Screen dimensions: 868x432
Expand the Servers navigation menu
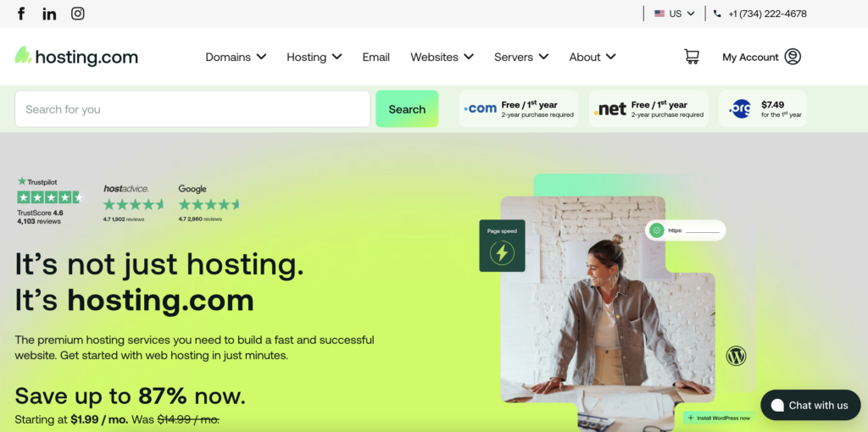[521, 57]
